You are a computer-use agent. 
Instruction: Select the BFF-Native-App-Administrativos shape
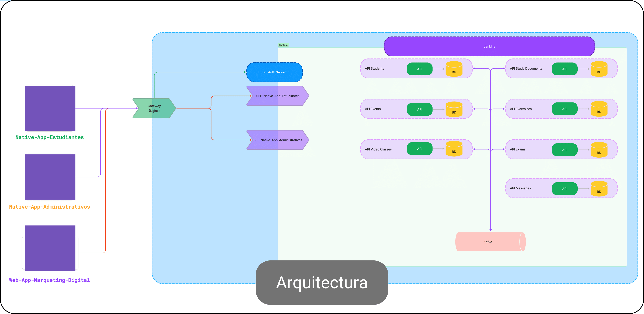coord(277,140)
